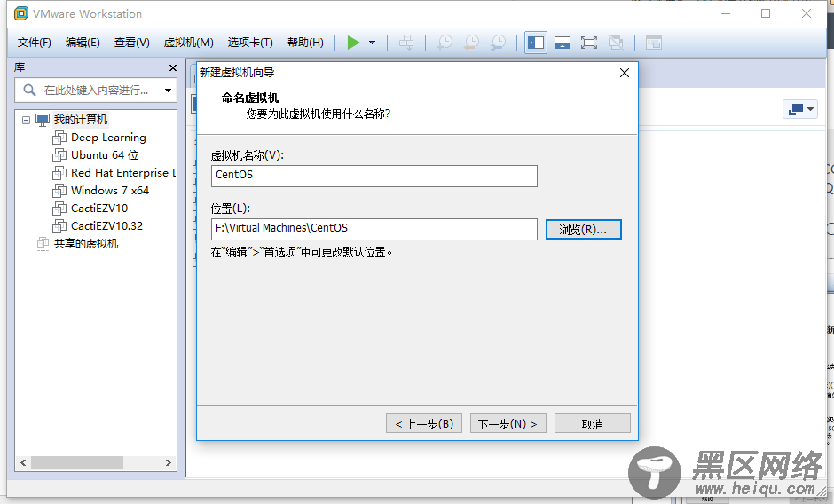Screen dimensions: 834x504
Task: Select 共享的虚拟机 in the library
Action: pos(86,244)
